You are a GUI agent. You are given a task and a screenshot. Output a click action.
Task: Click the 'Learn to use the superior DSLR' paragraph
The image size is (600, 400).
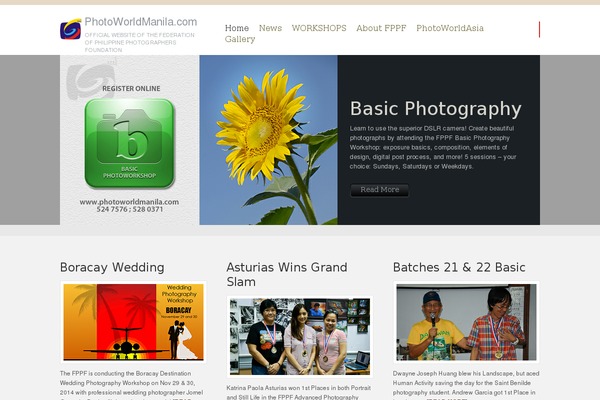pos(433,147)
